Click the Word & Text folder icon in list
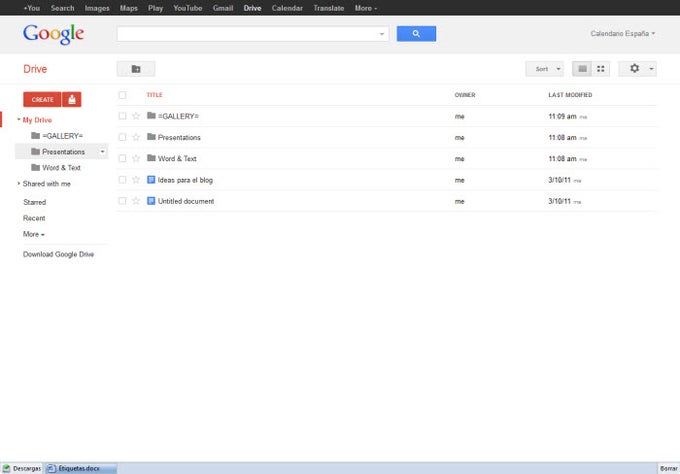 point(151,158)
